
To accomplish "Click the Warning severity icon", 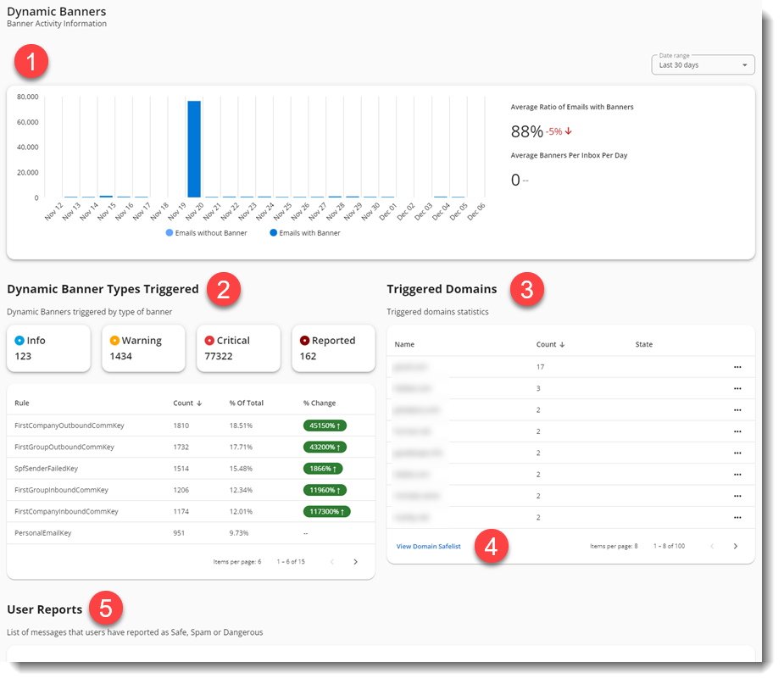I will click(114, 339).
